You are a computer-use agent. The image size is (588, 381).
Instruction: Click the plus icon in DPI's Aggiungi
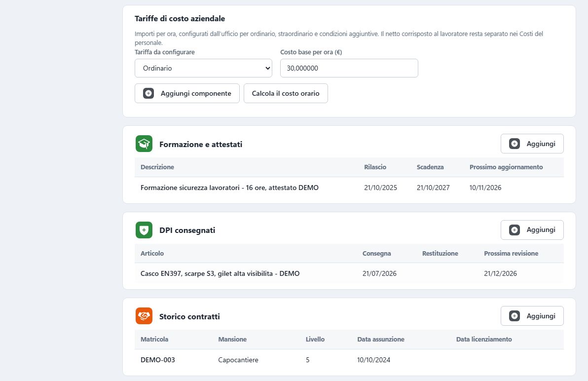click(x=514, y=230)
